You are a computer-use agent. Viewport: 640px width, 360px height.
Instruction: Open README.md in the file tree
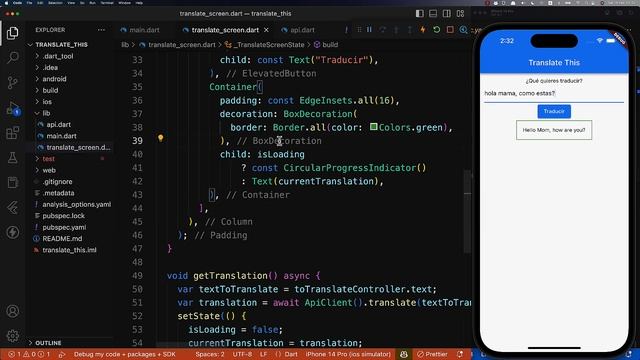click(62, 238)
